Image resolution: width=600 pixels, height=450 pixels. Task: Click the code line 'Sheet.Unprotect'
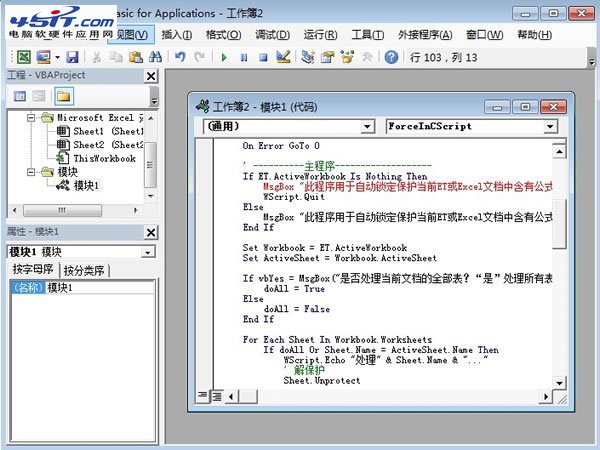tap(322, 381)
